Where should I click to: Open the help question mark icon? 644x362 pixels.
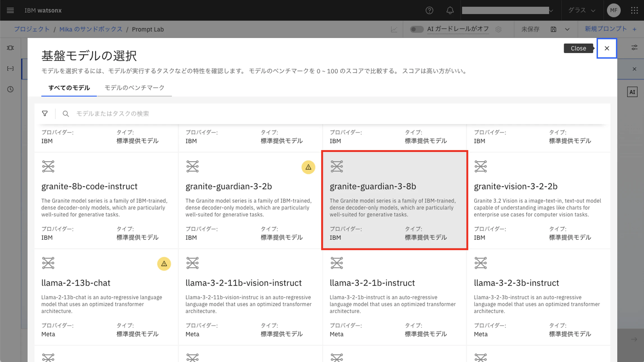click(429, 10)
